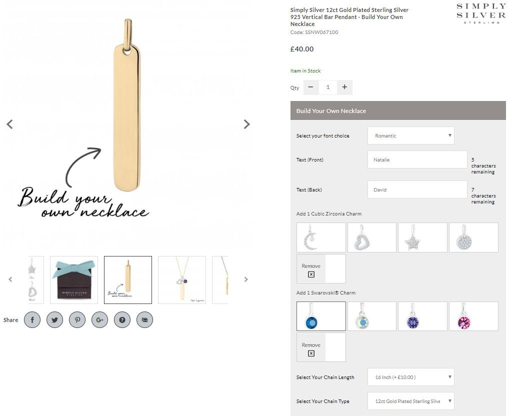This screenshot has width=509, height=420.
Task: View the gold bar pendant thumbnail
Action: [128, 280]
